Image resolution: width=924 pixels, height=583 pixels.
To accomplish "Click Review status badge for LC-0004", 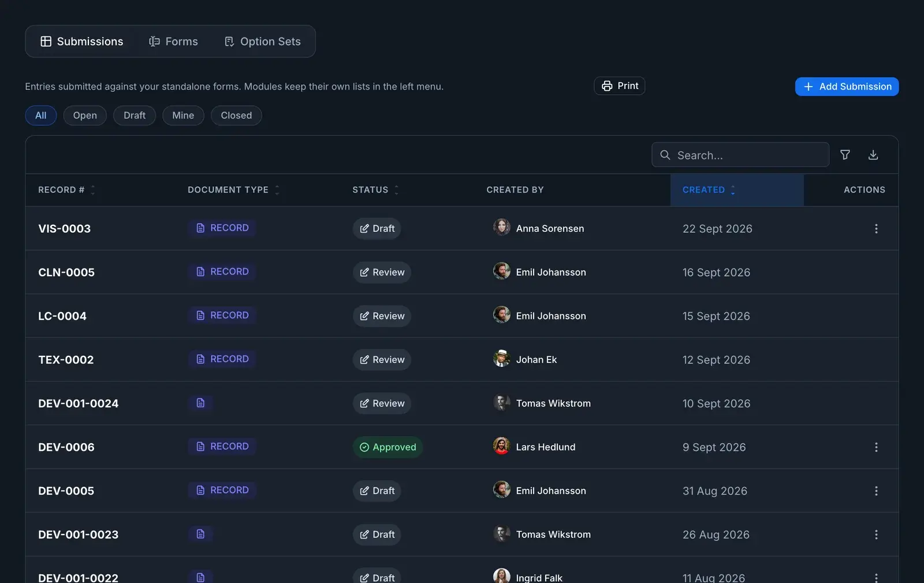I will [382, 316].
